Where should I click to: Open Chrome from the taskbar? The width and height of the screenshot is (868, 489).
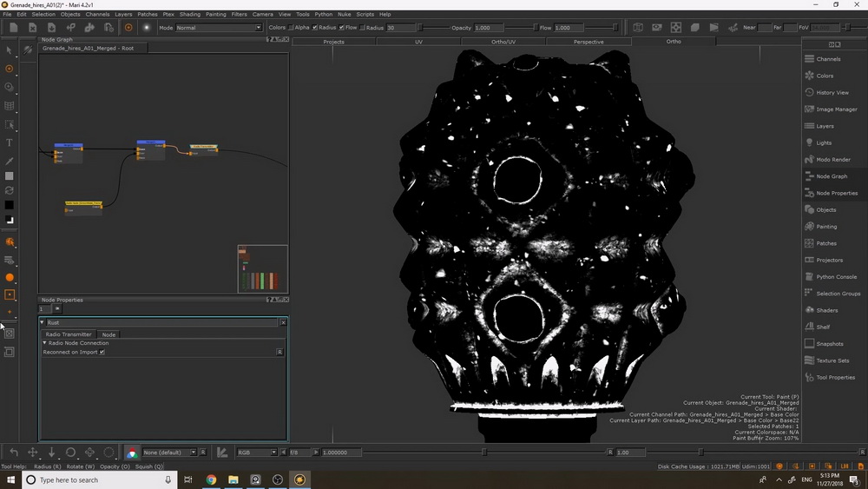211,479
